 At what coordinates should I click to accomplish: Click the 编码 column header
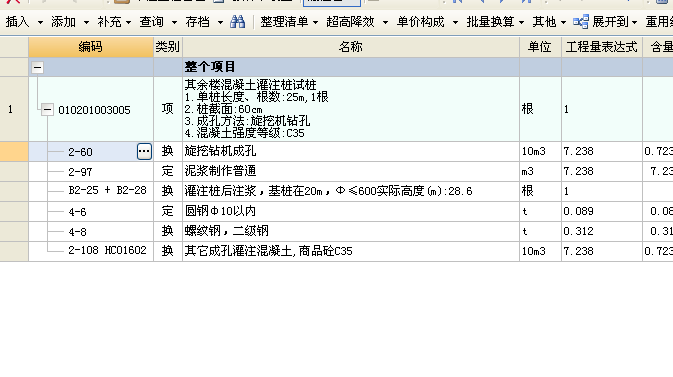[x=91, y=47]
